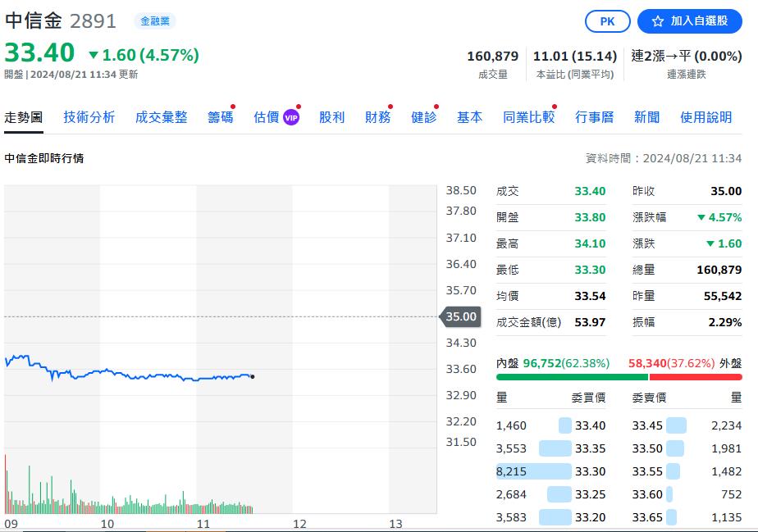
Task: Open the 技術分析 tab
Action: tap(89, 117)
